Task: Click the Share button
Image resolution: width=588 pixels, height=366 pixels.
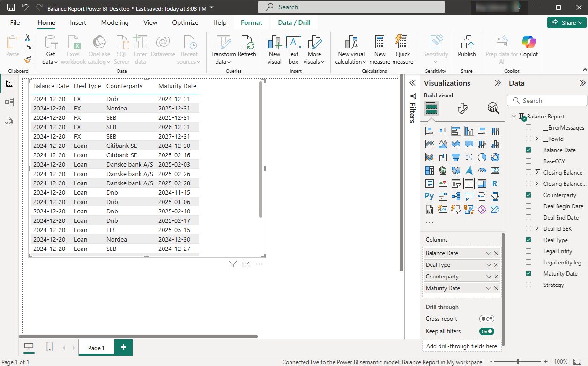Action: coord(566,22)
